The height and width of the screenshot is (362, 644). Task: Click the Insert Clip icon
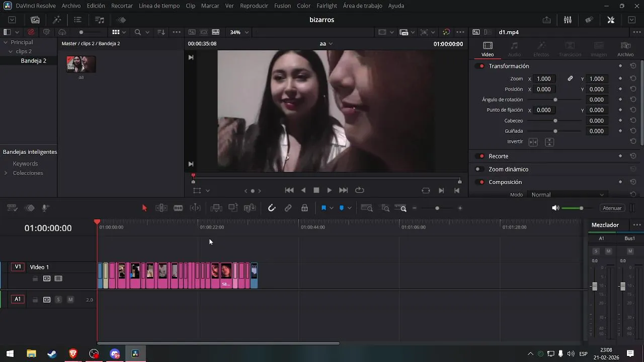(216, 208)
